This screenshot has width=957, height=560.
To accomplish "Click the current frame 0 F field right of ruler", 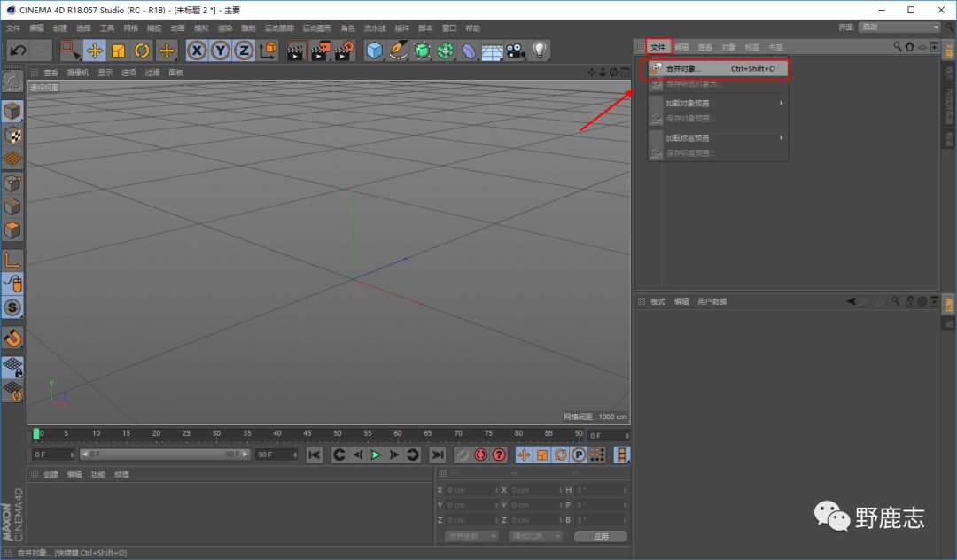I will [608, 436].
